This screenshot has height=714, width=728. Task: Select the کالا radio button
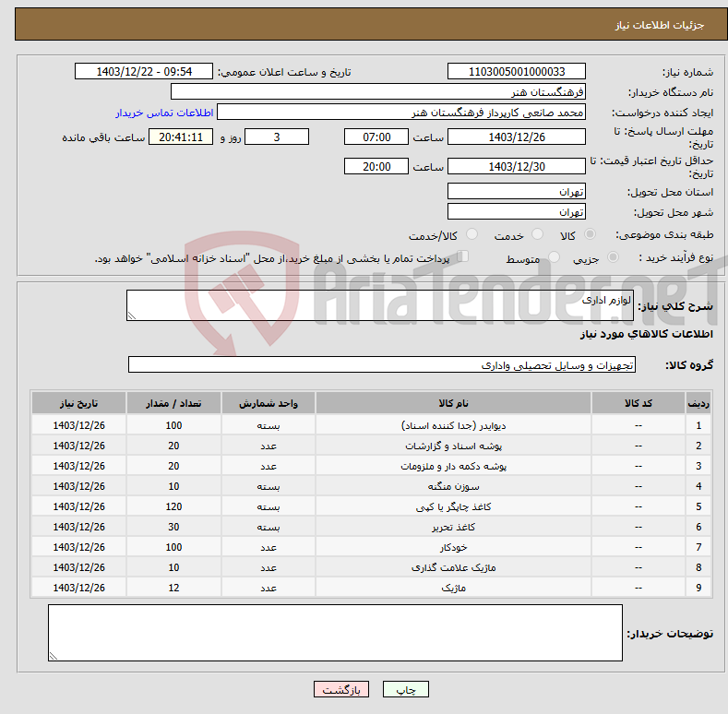click(x=591, y=234)
